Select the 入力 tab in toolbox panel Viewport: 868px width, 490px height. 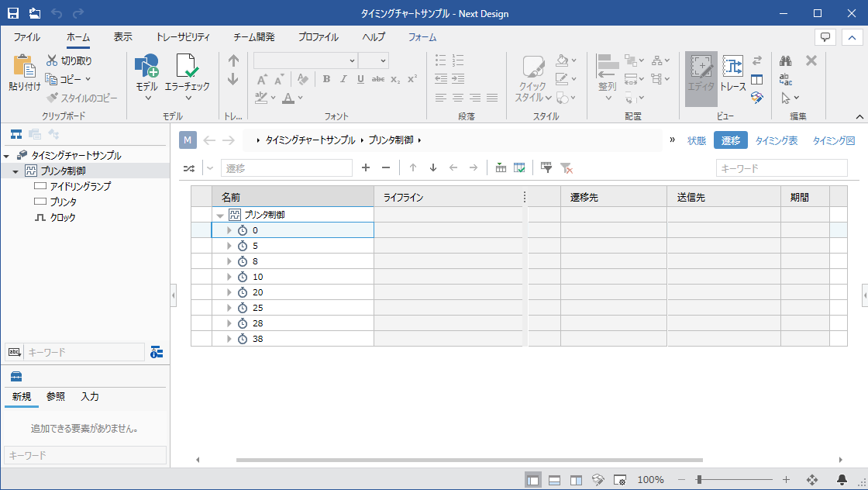pyautogui.click(x=90, y=396)
